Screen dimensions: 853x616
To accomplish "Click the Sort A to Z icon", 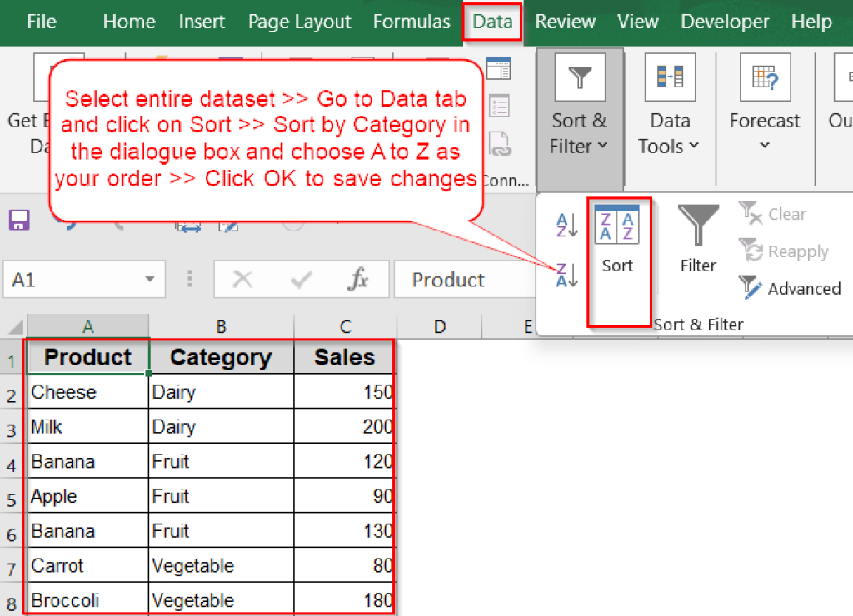I will click(x=566, y=225).
